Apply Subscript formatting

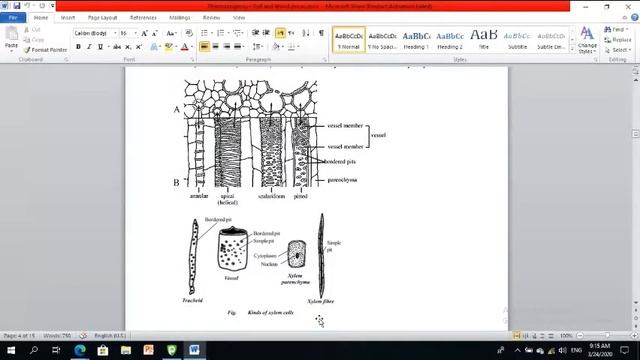coord(128,47)
